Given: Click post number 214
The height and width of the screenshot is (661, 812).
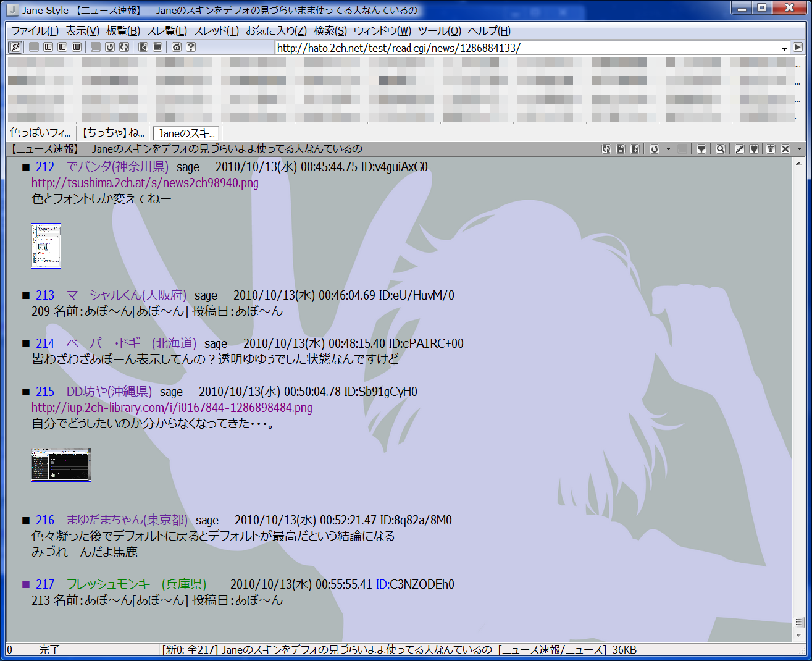Looking at the screenshot, I should 45,343.
